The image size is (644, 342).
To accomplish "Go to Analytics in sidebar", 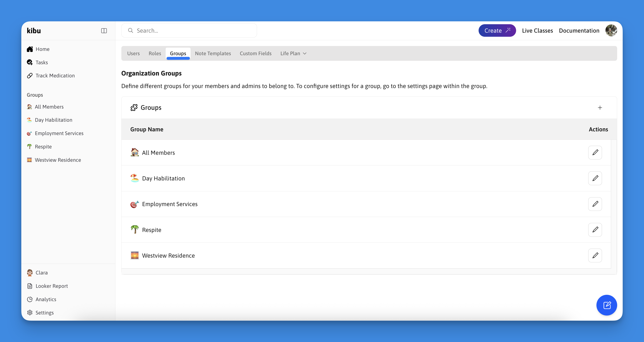I will [46, 299].
